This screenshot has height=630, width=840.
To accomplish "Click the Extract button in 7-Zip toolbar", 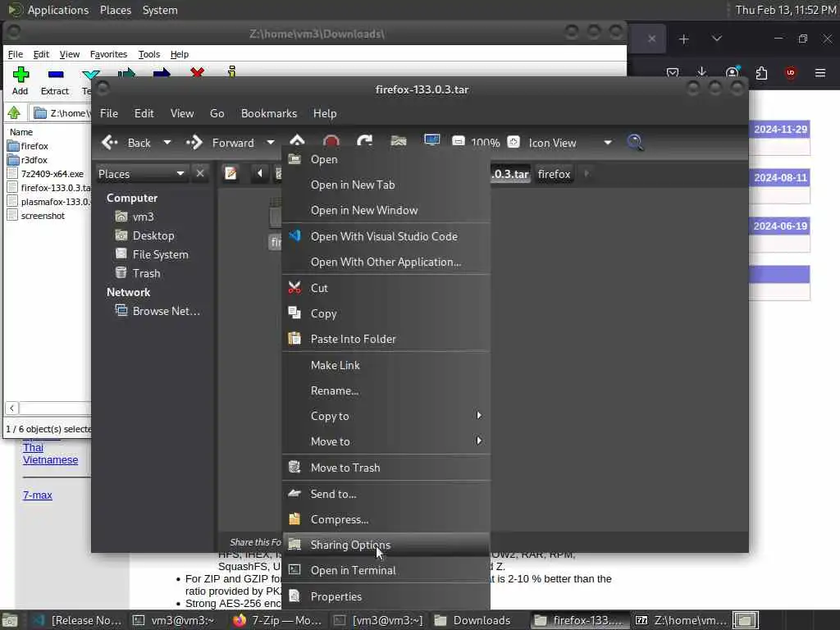I will [x=55, y=80].
